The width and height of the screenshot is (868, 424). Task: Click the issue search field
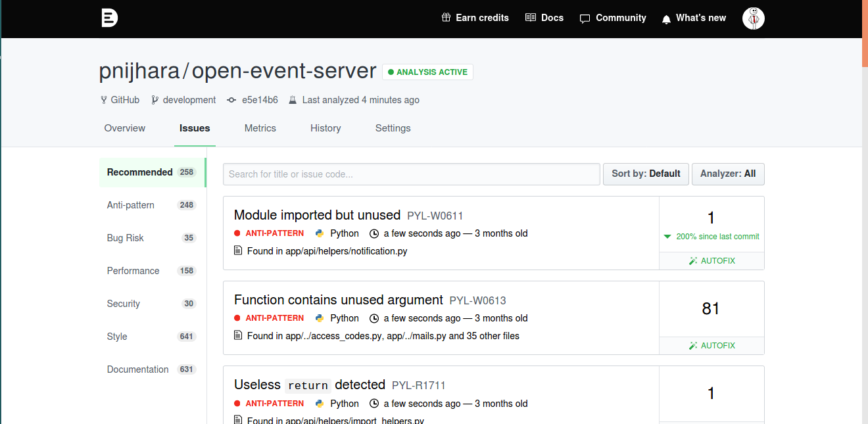click(411, 174)
